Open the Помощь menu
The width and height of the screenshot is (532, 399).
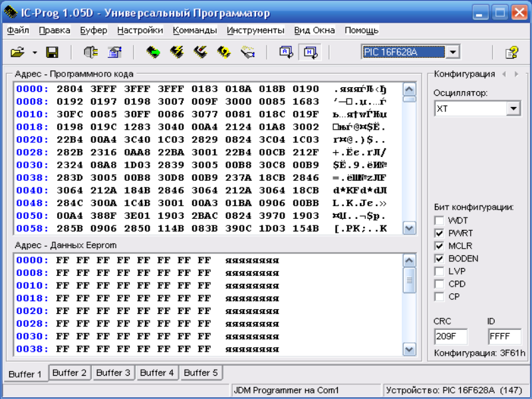tap(362, 30)
